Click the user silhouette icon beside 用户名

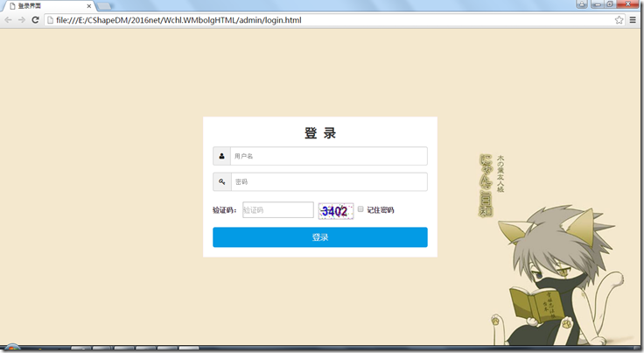pyautogui.click(x=221, y=156)
